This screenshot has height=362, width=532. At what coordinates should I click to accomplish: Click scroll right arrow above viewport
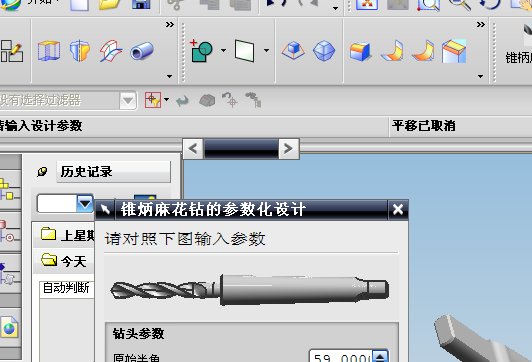[x=288, y=149]
